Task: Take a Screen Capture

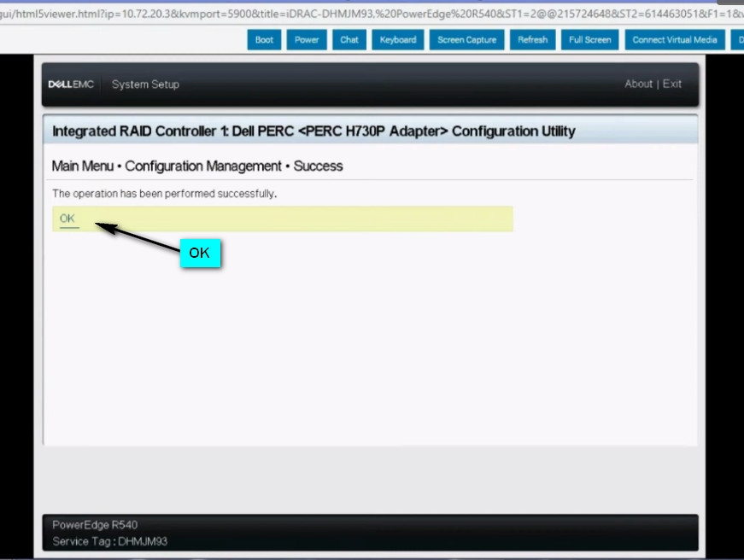Action: point(467,40)
